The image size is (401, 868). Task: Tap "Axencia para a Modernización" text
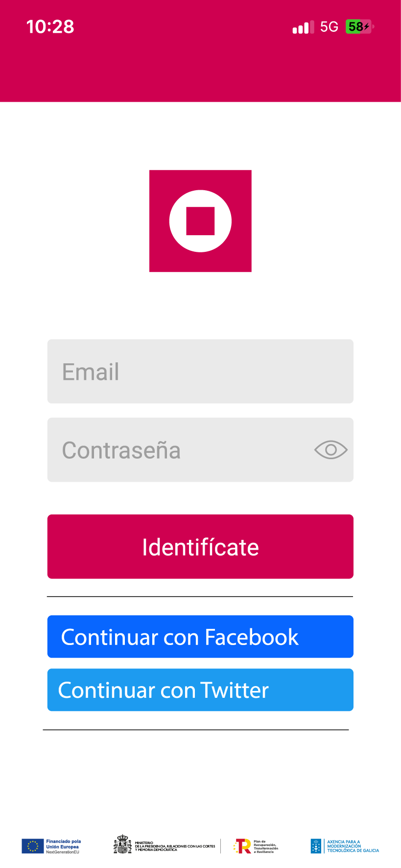[353, 846]
